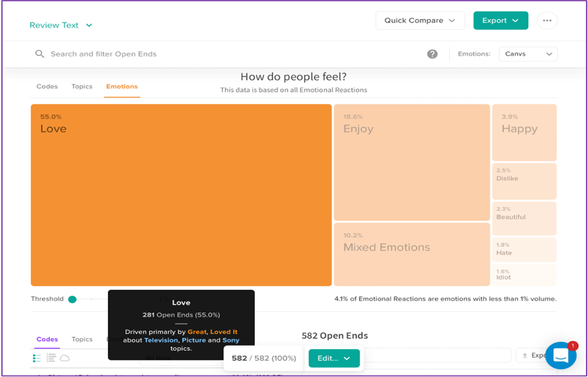Select the Dislike 2.5% treemap block
The width and height of the screenshot is (588, 377).
pyautogui.click(x=524, y=181)
